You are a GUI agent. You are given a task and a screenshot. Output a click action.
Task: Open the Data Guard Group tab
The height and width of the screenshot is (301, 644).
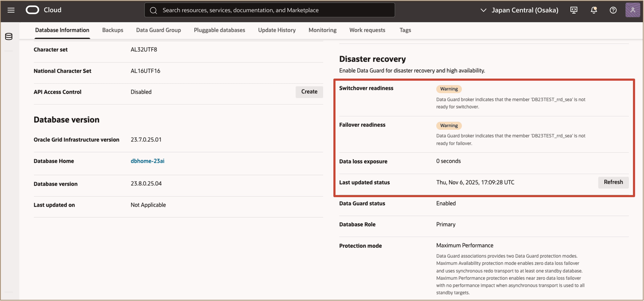click(158, 30)
